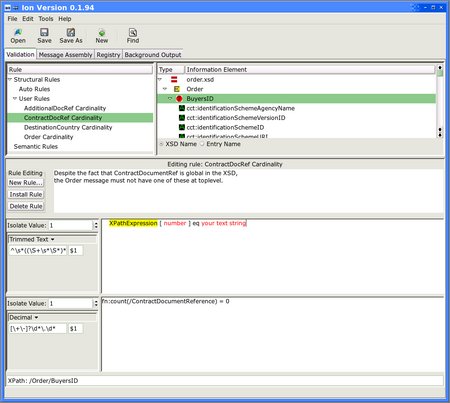Select the cct:identificationSchemeID row
This screenshot has height=403, width=450.
click(297, 127)
